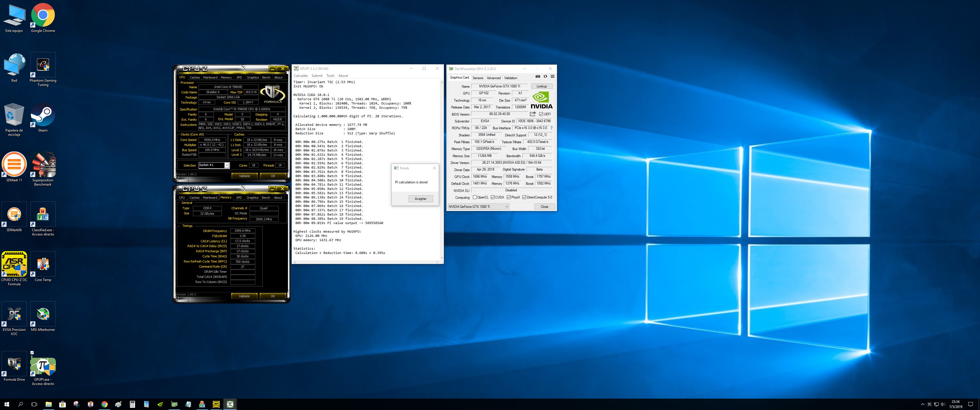This screenshot has width=980, height=410.
Task: Click the Calculator icon in the taskbar
Action: coord(132,404)
